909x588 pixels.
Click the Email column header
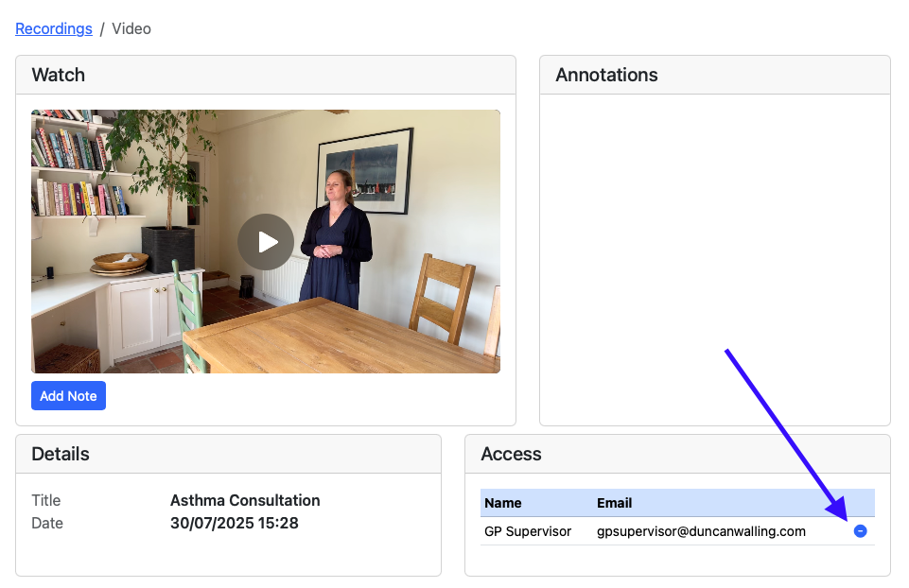pos(615,503)
